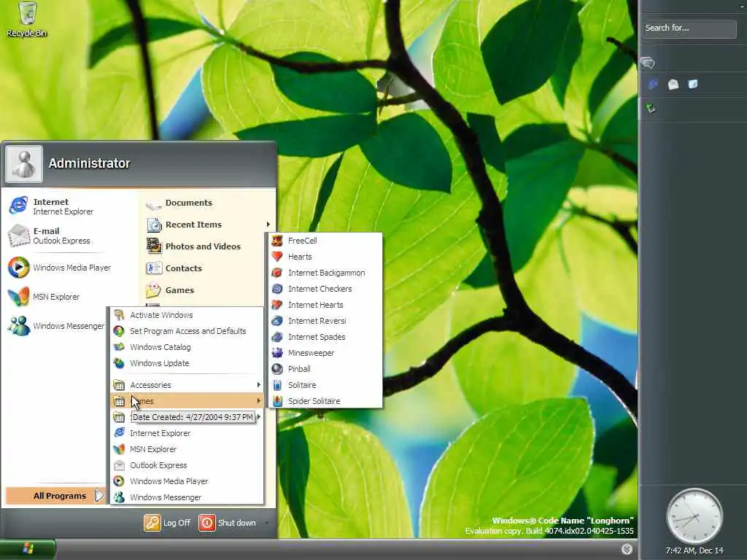
Task: Open the Photos and Videos icon
Action: [154, 246]
